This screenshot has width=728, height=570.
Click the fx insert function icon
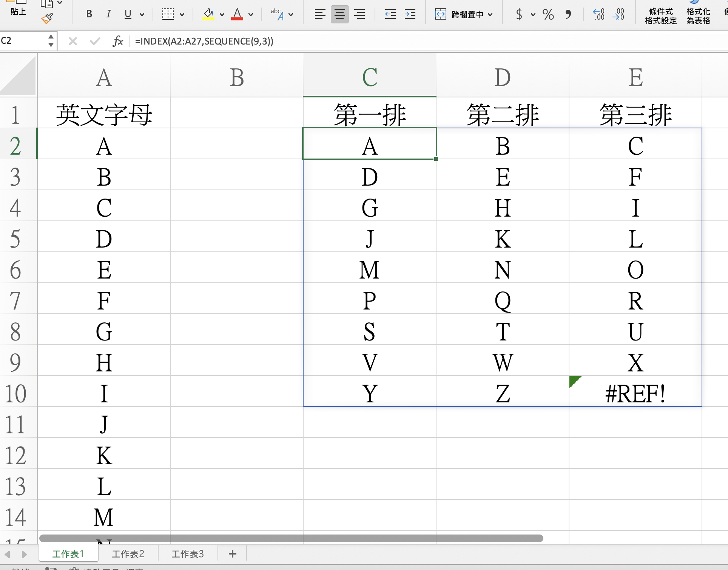(118, 41)
